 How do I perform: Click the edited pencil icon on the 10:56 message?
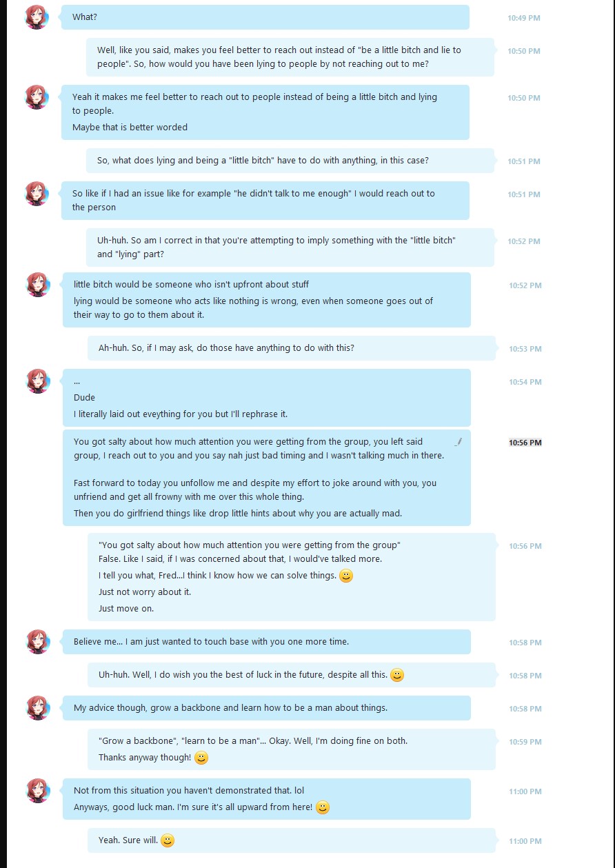point(458,442)
